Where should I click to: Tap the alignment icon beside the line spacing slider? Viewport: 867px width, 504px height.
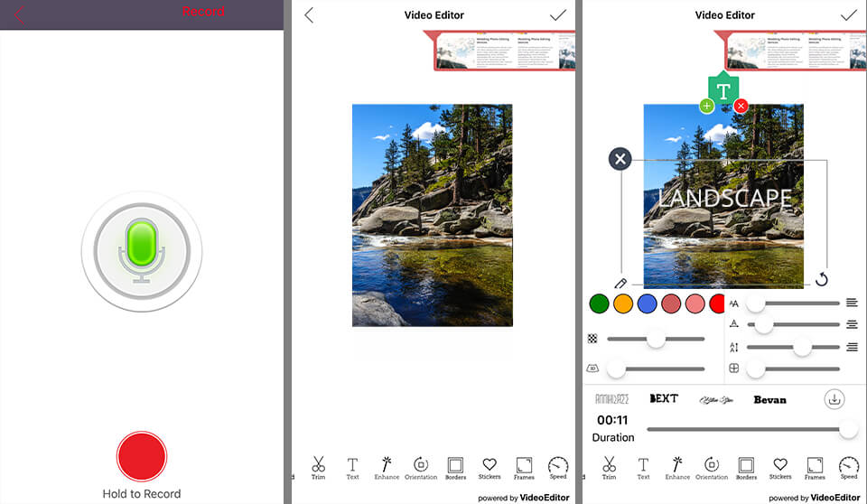click(852, 347)
